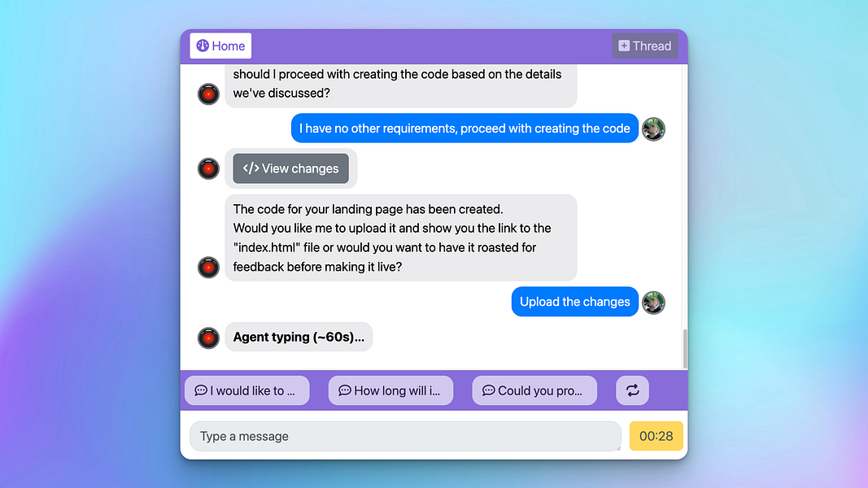Click user avatar beside "I have no other requirements" message
The image size is (868, 488).
tap(653, 129)
